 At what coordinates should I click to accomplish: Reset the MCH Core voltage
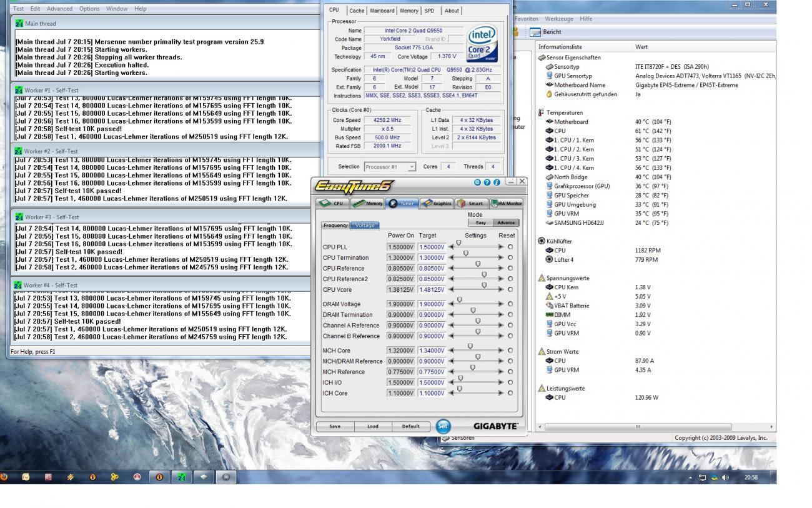pos(510,351)
